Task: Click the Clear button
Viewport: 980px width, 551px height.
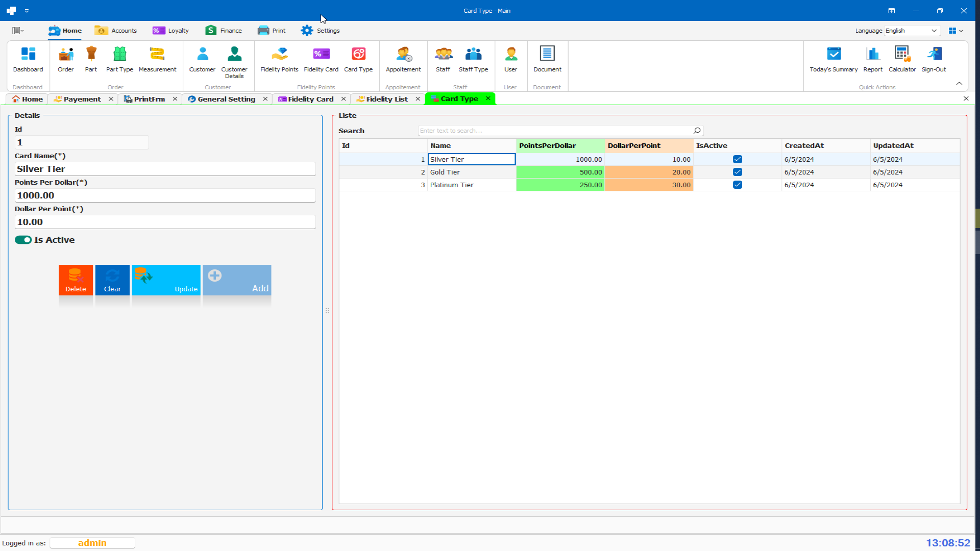Action: (x=112, y=280)
